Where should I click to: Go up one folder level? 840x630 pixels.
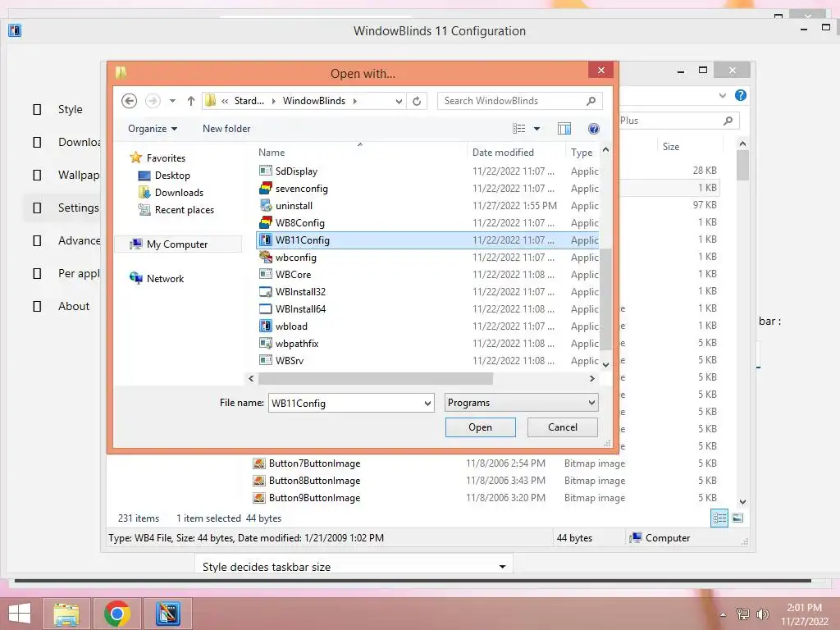(x=190, y=101)
